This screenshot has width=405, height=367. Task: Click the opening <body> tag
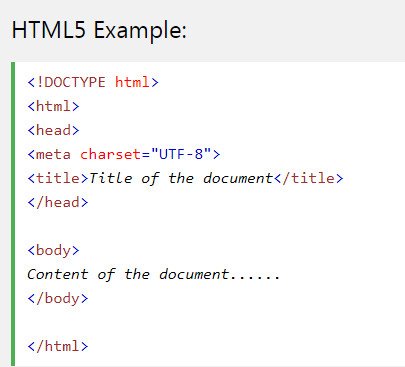53,250
